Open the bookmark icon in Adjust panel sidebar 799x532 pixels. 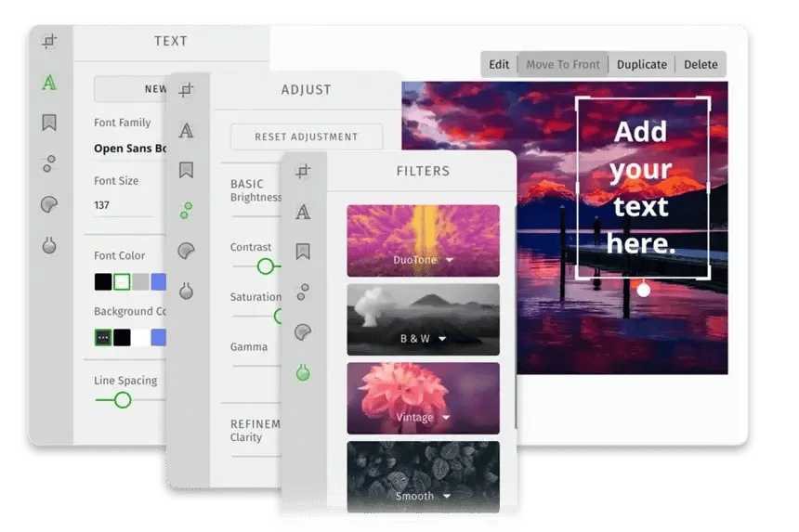(x=186, y=170)
